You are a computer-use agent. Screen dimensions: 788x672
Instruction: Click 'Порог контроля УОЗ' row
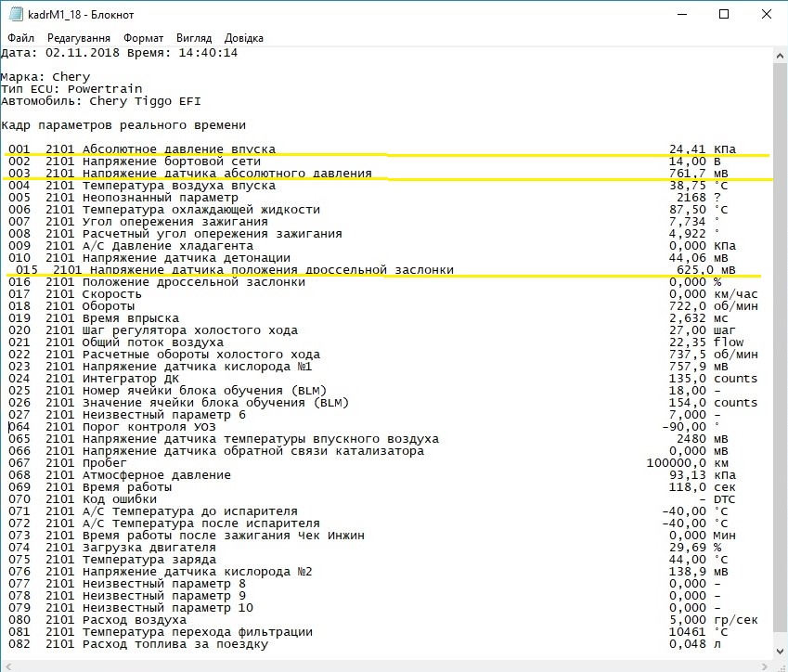pos(365,427)
